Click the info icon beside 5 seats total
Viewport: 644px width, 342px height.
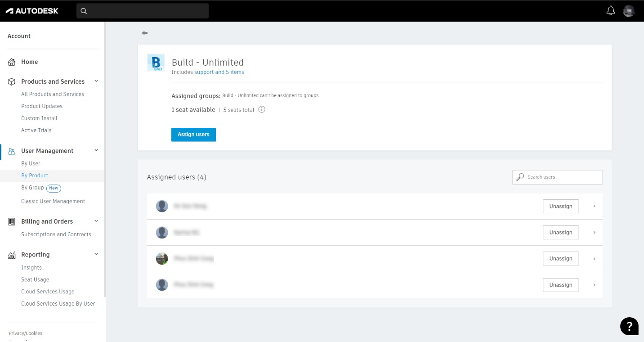[262, 109]
